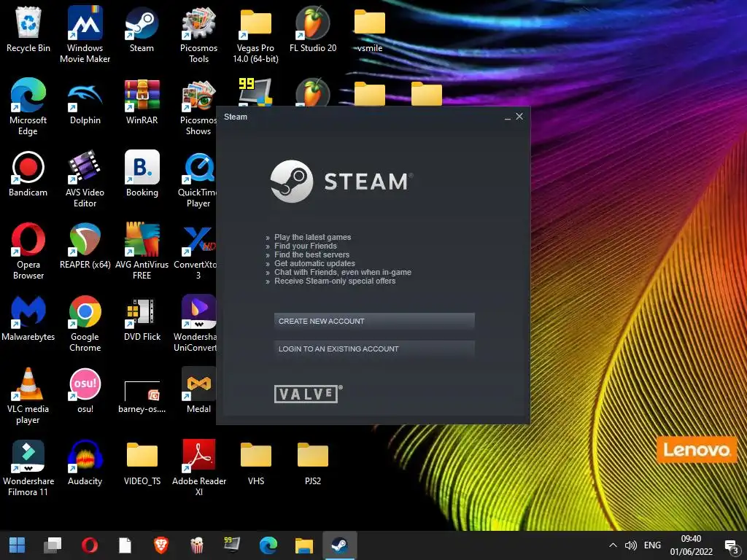747x560 pixels.
Task: Select the WinRAR desktop icon
Action: coord(142,102)
